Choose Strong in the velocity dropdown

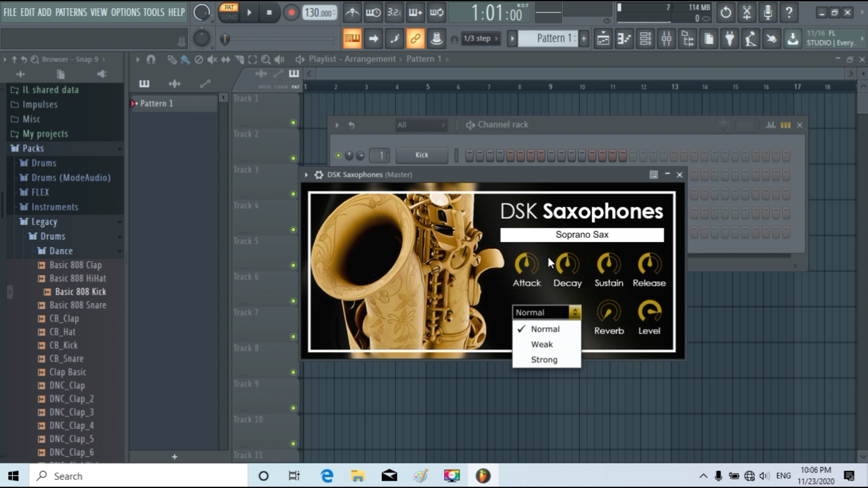pyautogui.click(x=544, y=360)
